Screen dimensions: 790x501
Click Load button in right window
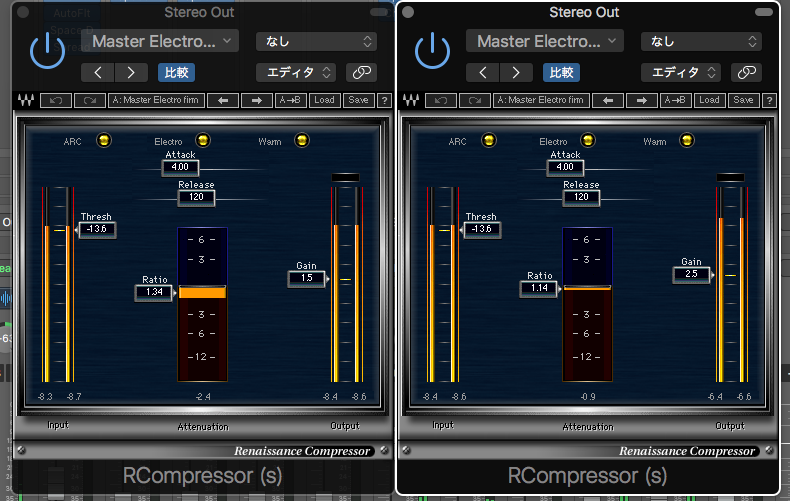(x=709, y=100)
